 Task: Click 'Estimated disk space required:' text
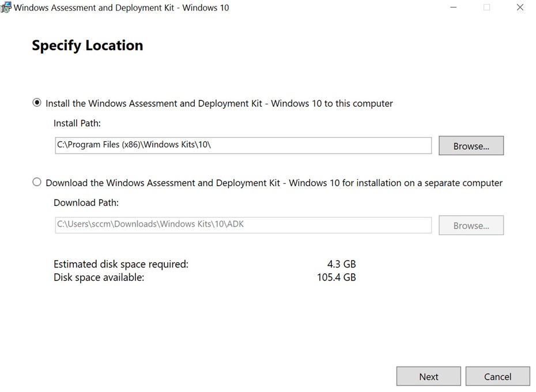(121, 264)
